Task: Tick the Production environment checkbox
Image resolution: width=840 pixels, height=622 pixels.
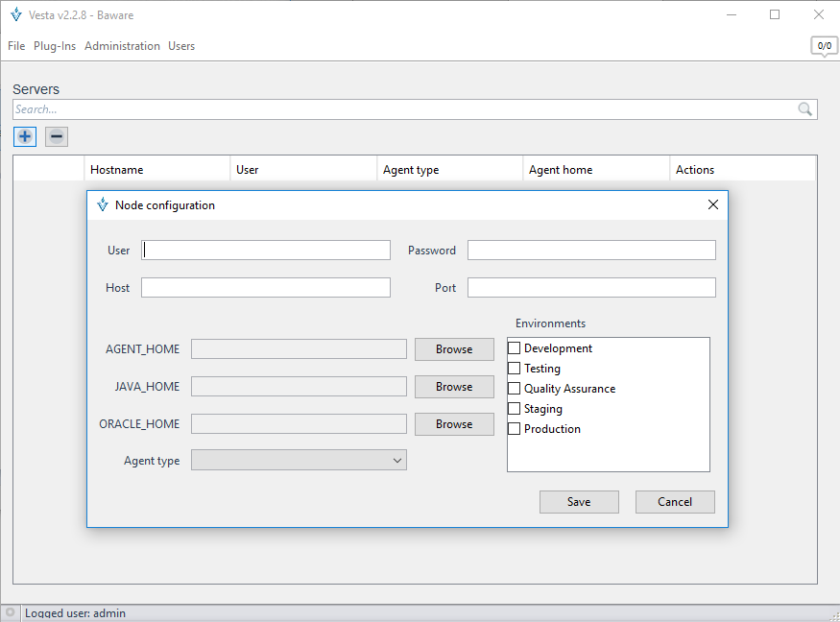Action: click(515, 429)
